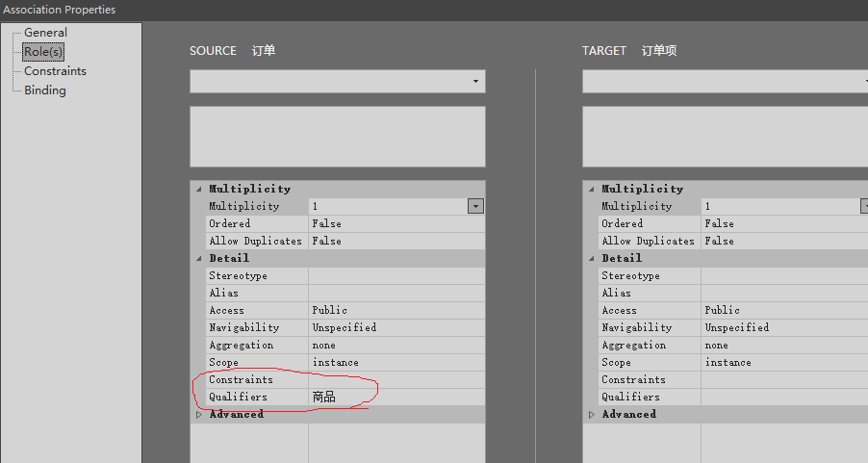Image resolution: width=868 pixels, height=463 pixels.
Task: Open the SOURCE role name dropdown
Action: pyautogui.click(x=475, y=82)
